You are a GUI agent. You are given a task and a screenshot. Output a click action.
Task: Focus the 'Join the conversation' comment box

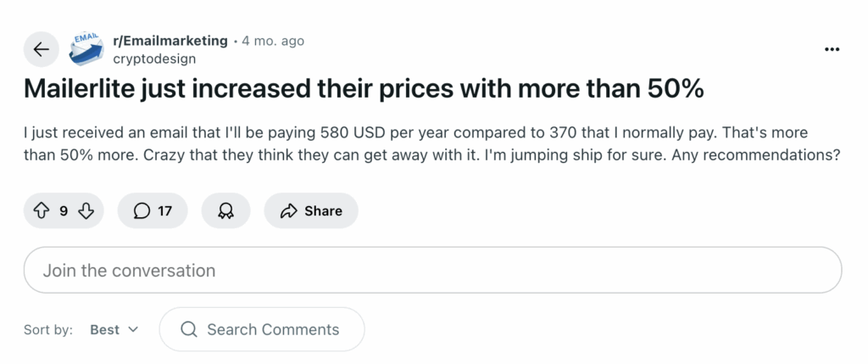pyautogui.click(x=432, y=271)
